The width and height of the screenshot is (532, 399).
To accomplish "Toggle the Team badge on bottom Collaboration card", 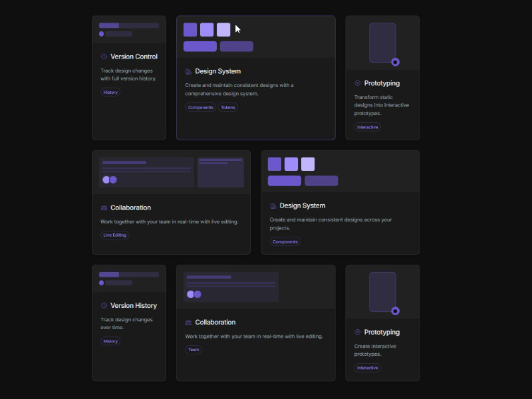I will (194, 349).
